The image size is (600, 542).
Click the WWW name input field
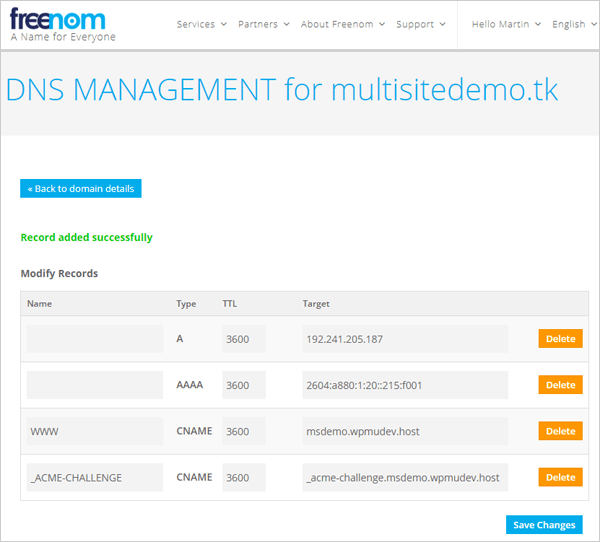(x=94, y=431)
